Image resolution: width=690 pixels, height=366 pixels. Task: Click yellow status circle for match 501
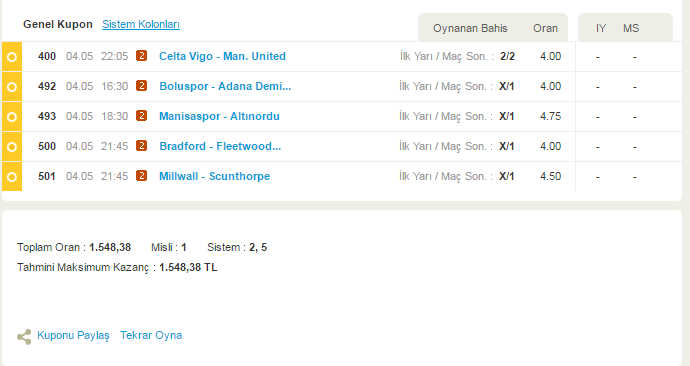click(12, 176)
